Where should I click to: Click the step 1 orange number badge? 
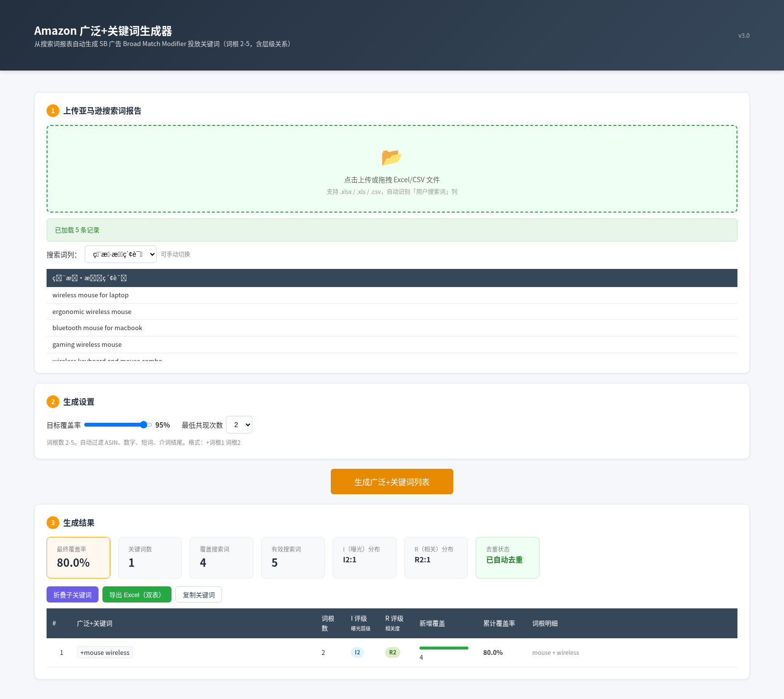click(53, 111)
